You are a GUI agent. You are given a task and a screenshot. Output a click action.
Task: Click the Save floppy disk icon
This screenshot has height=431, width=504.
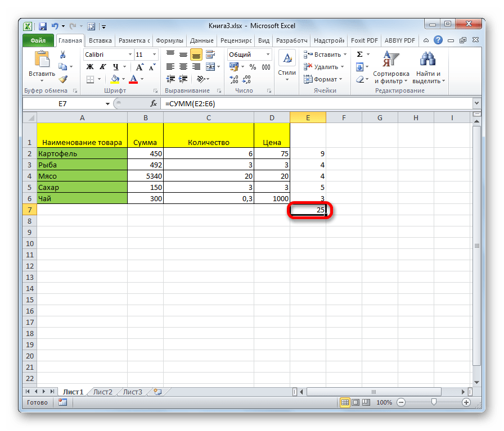(43, 26)
